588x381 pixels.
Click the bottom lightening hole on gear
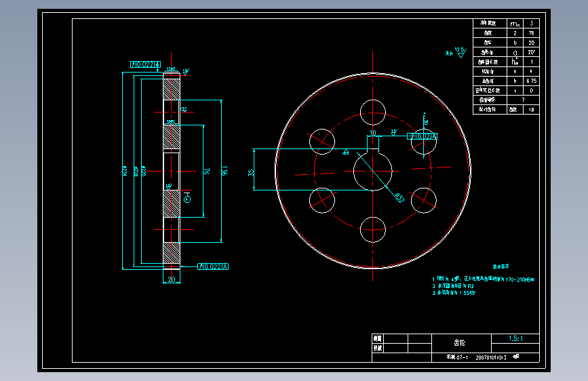(x=373, y=230)
